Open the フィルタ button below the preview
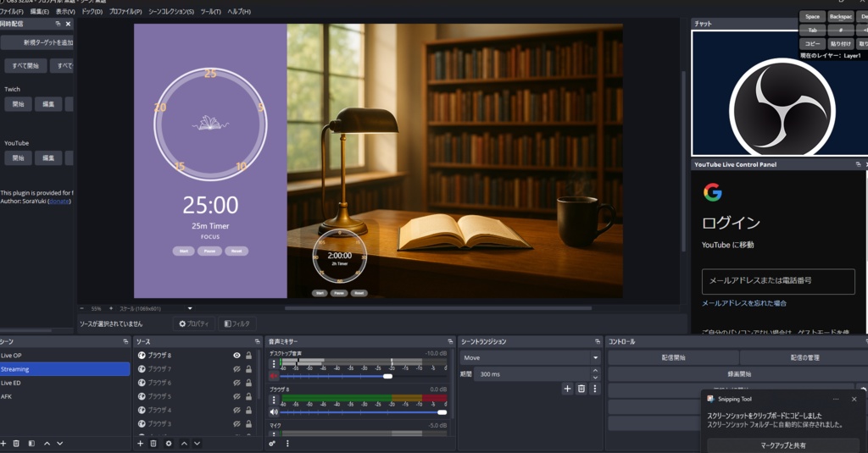The width and height of the screenshot is (868, 453). [x=237, y=323]
